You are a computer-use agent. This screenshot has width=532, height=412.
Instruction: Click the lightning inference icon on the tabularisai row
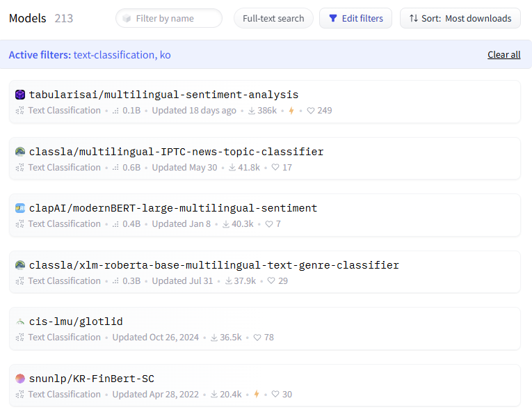[x=291, y=111]
